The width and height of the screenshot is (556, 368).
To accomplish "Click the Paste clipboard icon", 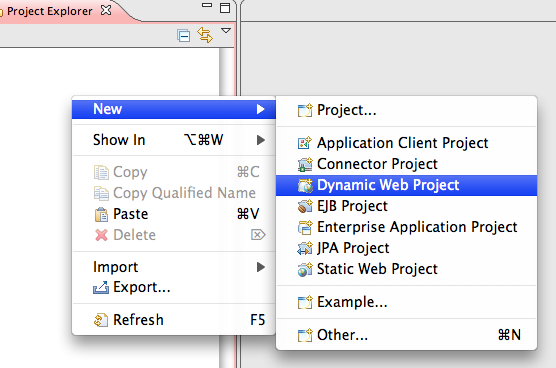I will click(101, 214).
